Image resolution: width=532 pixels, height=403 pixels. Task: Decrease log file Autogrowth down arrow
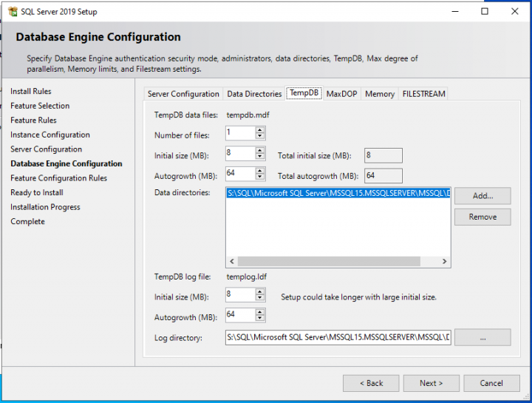(x=260, y=318)
